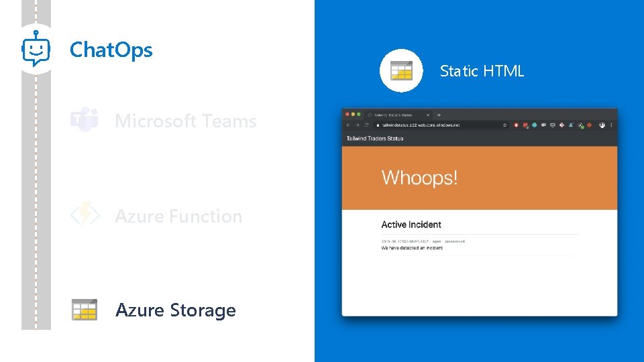Close the Tailwind Traders Status tab
The width and height of the screenshot is (644, 362).
428,115
